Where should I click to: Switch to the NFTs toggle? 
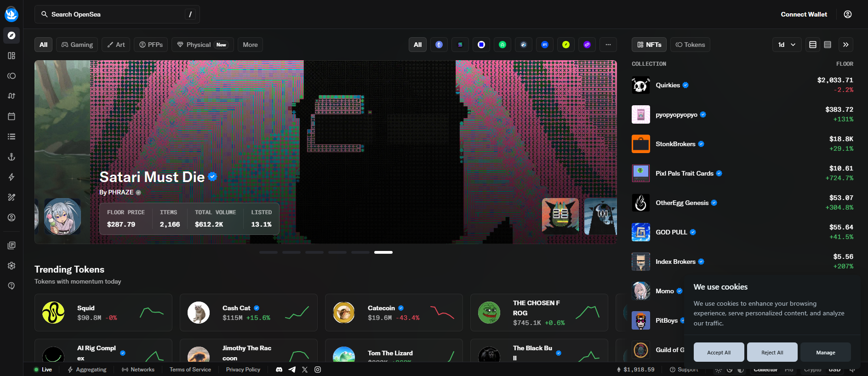[x=649, y=45]
